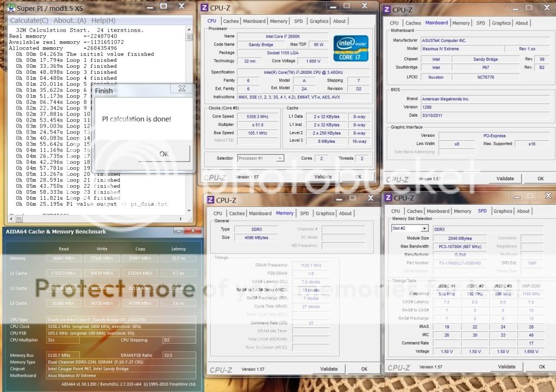Open About tab in CPU-Z processor window
This screenshot has width=556, height=392.
339,21
